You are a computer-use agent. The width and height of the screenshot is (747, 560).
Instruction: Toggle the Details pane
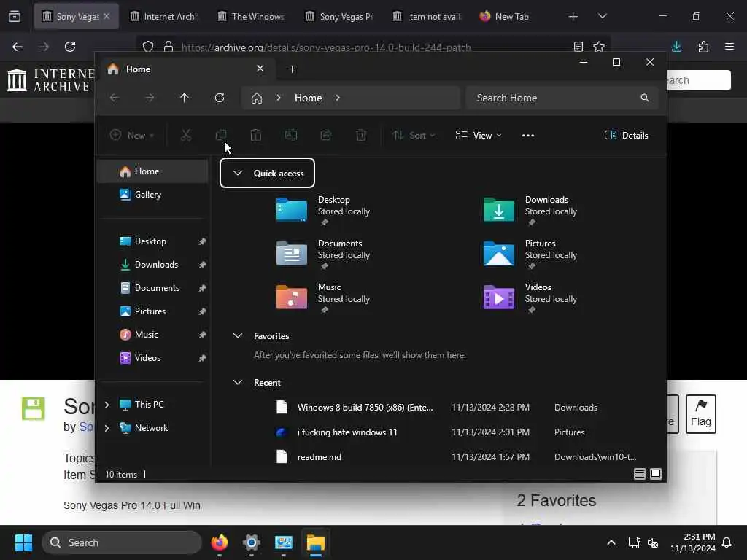tap(626, 135)
